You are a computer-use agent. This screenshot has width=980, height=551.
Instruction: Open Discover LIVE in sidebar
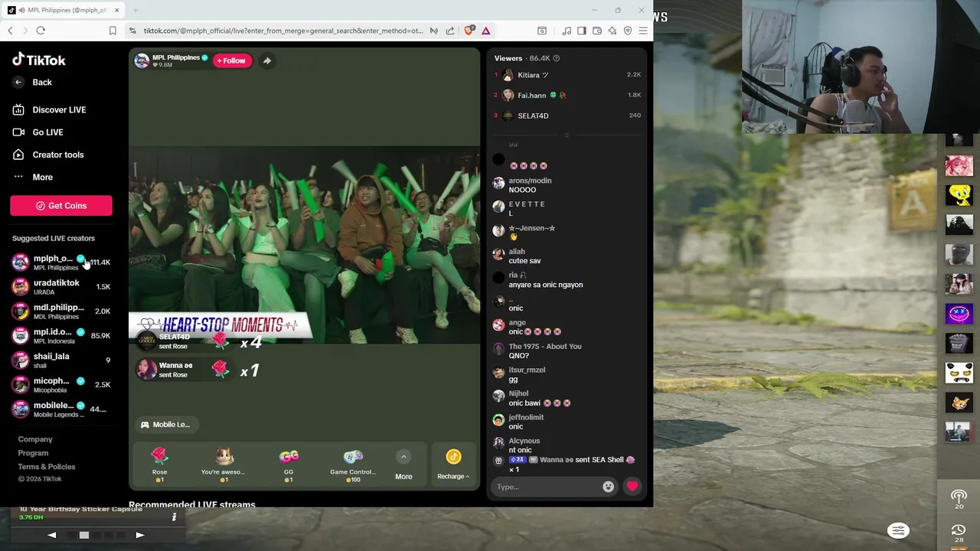point(50,109)
